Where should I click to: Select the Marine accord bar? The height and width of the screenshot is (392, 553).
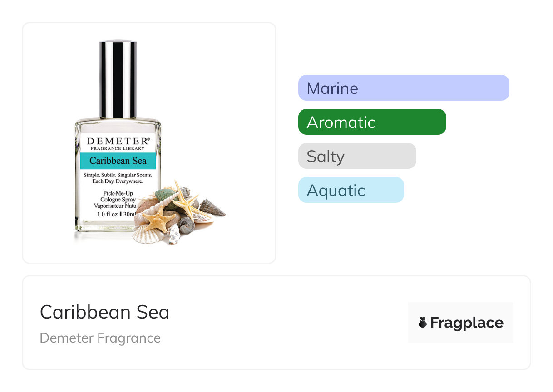[403, 88]
